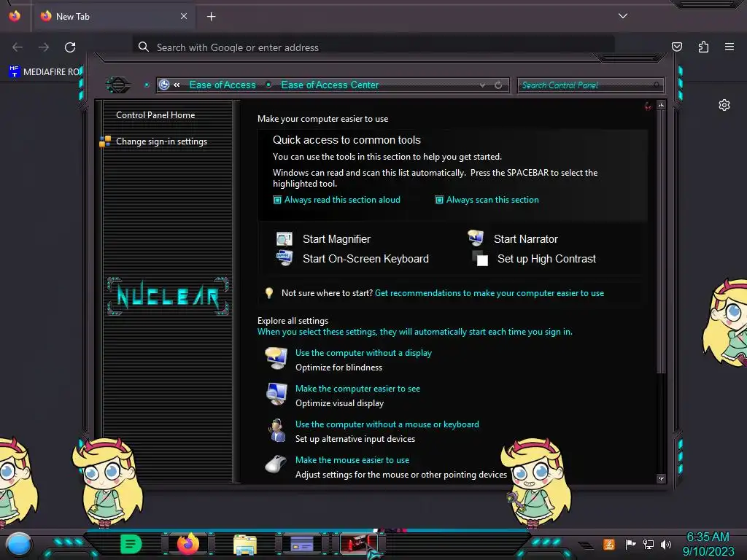Click the shield icon beside Change sign-in settings
The image size is (747, 560).
(105, 141)
